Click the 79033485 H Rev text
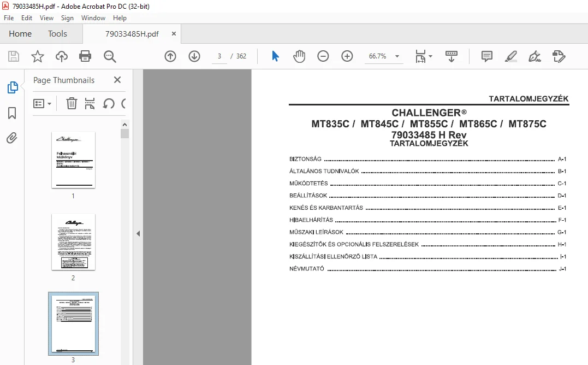The width and height of the screenshot is (588, 365). (429, 134)
